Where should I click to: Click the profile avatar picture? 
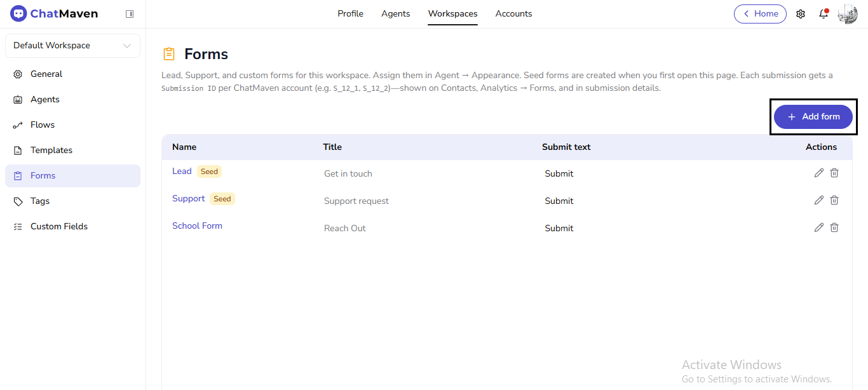point(848,13)
